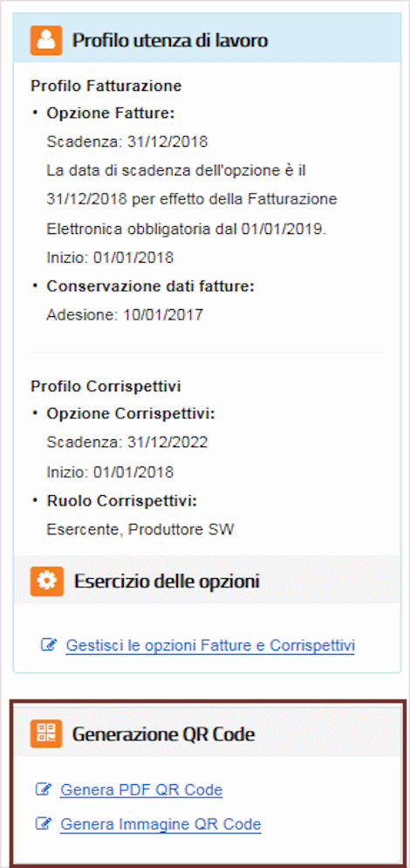This screenshot has width=410, height=868.
Task: Open the Genera Immagine QR Code link
Action: coord(161,824)
